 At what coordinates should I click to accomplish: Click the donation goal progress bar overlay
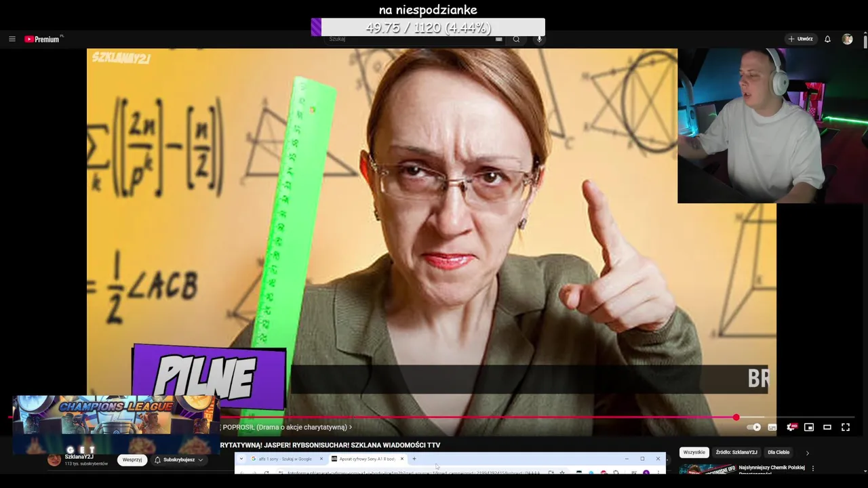click(x=428, y=28)
